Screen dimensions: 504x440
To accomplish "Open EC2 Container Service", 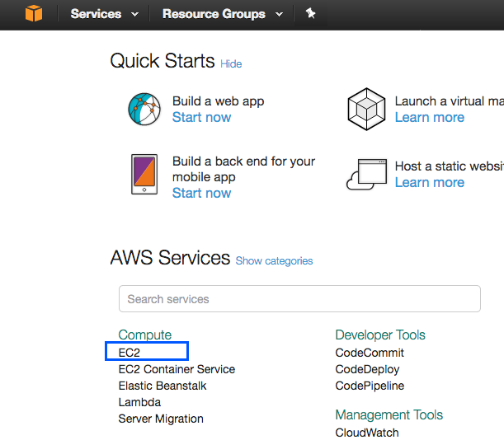I will [x=177, y=369].
